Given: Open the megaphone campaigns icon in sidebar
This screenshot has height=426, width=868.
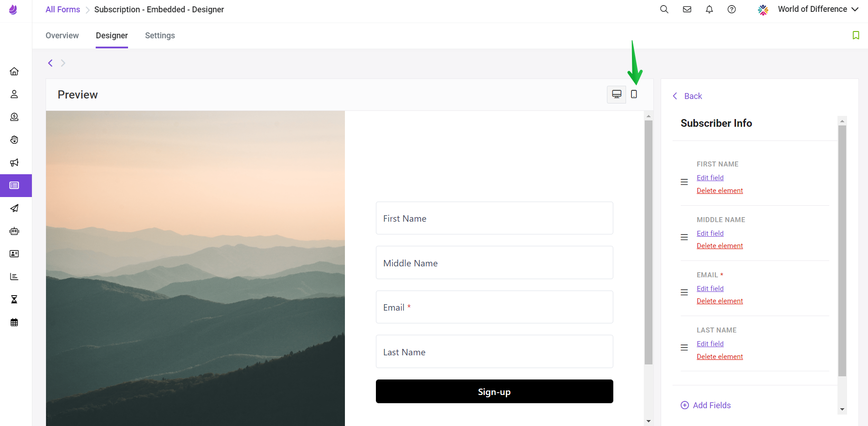Looking at the screenshot, I should [15, 162].
